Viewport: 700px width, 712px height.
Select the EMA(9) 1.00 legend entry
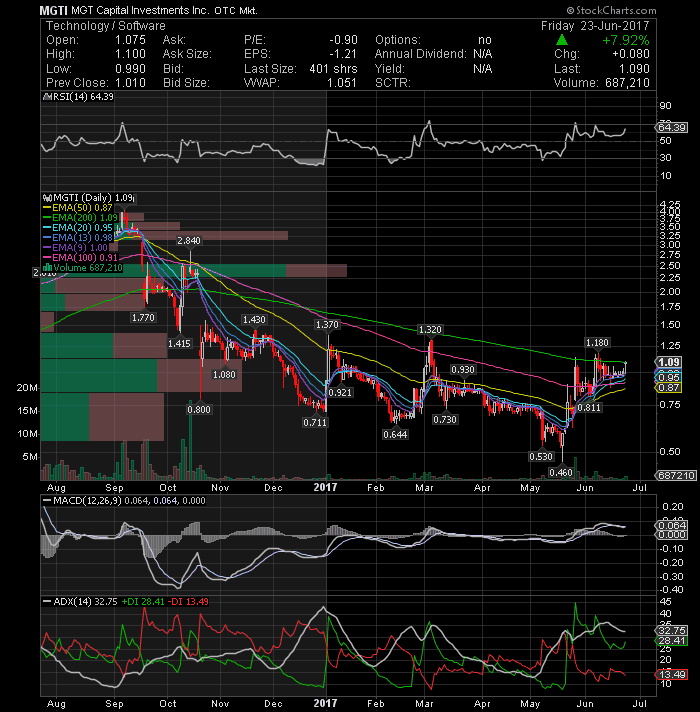tap(75, 248)
